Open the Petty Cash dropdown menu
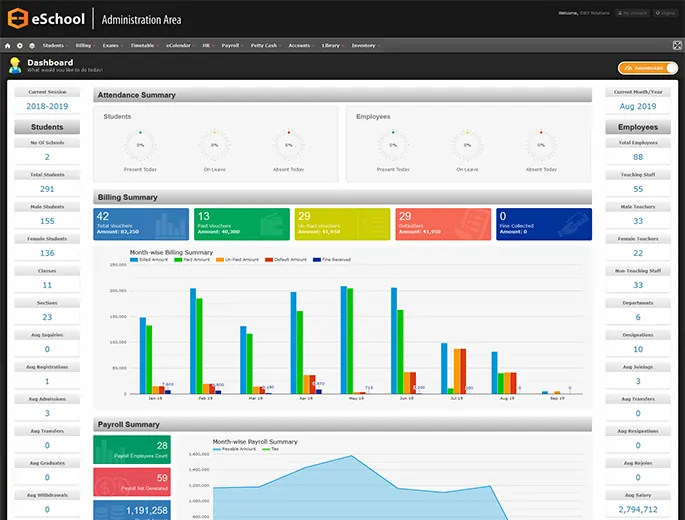 pos(266,45)
